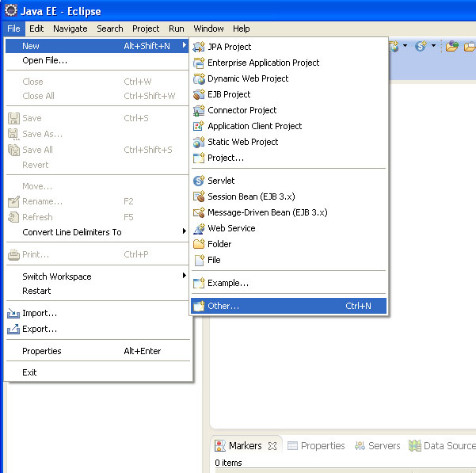Open the Edit menu

36,29
